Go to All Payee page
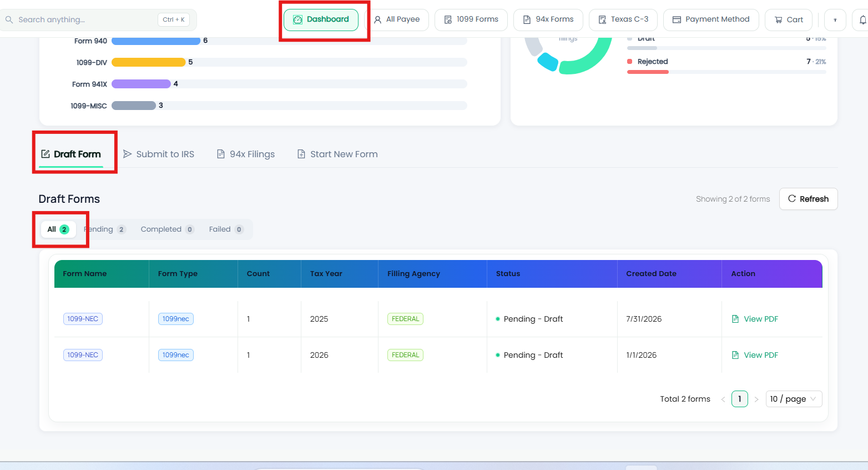Screen dimensions: 868x470 tap(397, 20)
